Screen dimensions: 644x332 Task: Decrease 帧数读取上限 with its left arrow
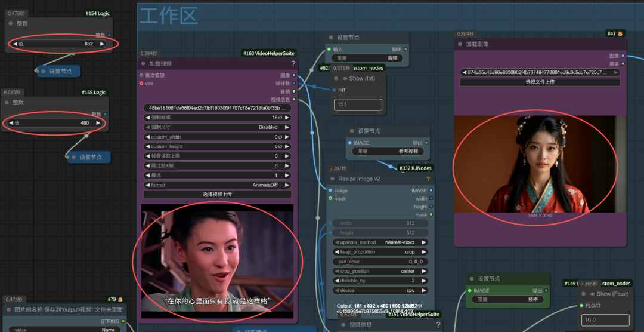coord(147,156)
